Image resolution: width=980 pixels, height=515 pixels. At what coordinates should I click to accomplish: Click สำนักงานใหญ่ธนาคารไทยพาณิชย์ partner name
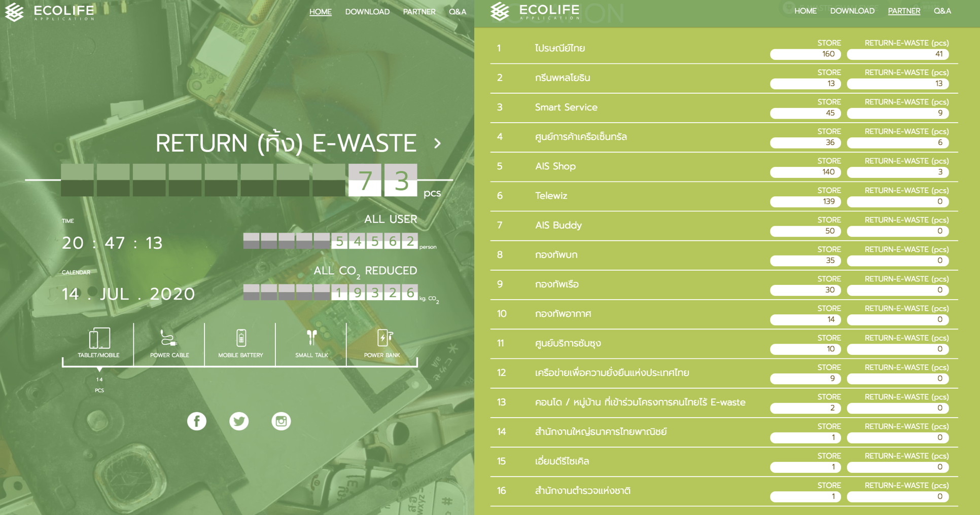click(601, 432)
